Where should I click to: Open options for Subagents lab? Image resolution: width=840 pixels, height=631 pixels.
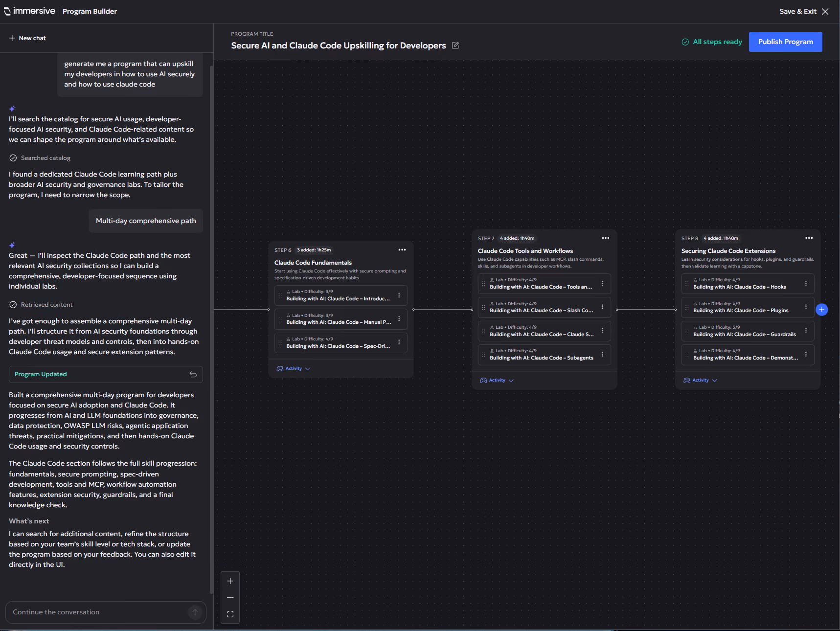click(603, 355)
